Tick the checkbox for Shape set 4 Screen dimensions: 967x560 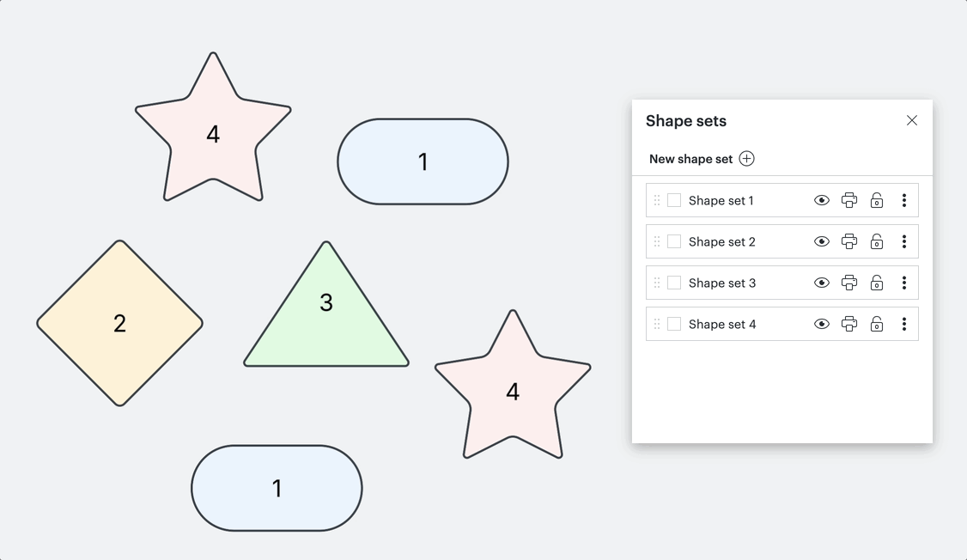(x=674, y=325)
